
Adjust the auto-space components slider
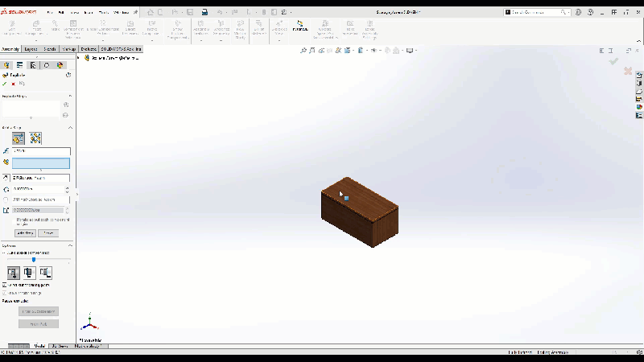34,259
